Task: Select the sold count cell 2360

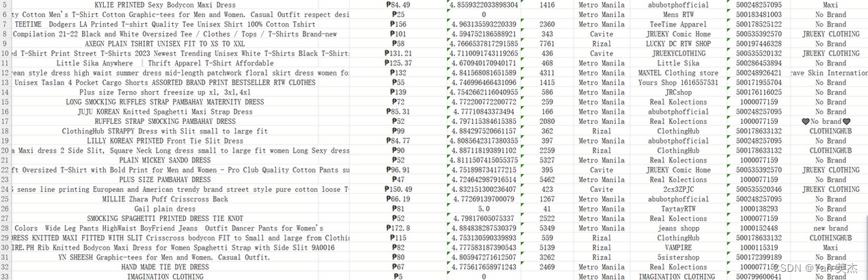Action: click(547, 24)
